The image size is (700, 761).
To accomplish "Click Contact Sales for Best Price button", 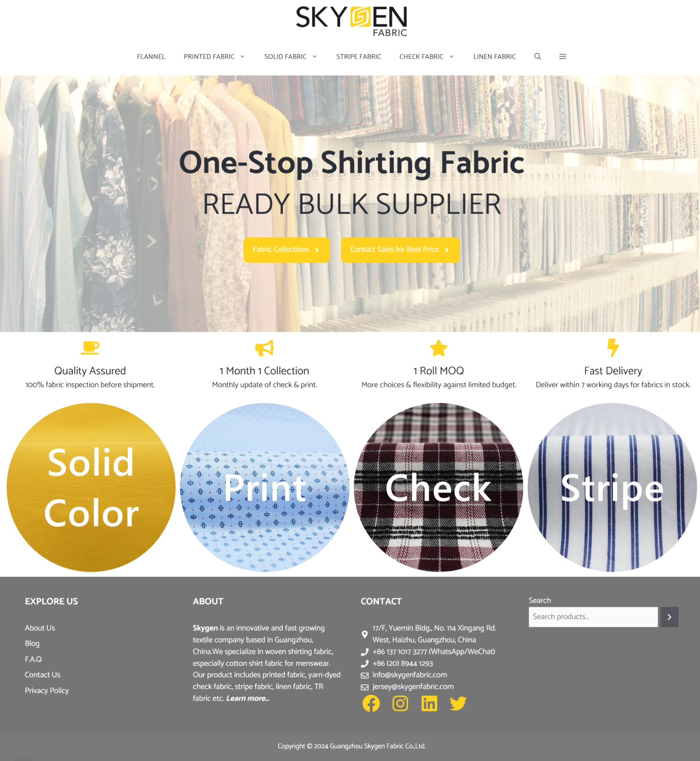I will (400, 250).
